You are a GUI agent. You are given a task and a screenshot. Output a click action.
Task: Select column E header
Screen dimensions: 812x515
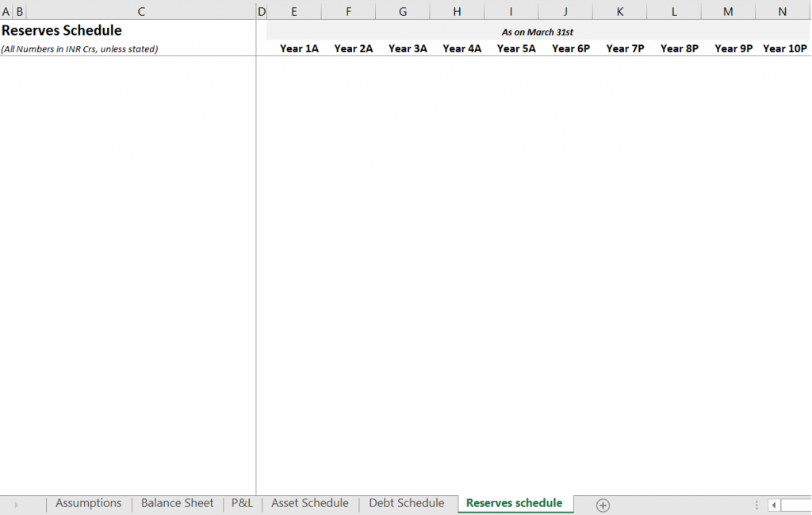click(x=294, y=11)
